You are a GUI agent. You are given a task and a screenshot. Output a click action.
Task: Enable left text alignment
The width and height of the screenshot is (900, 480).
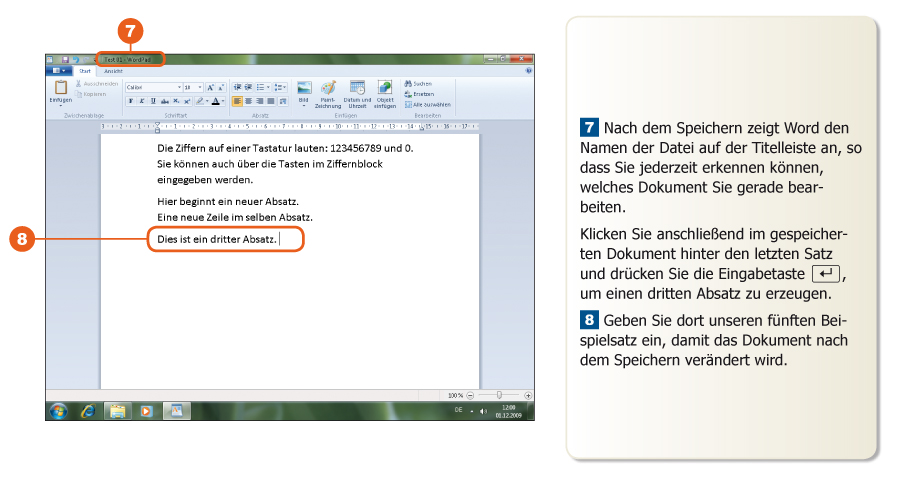click(237, 101)
